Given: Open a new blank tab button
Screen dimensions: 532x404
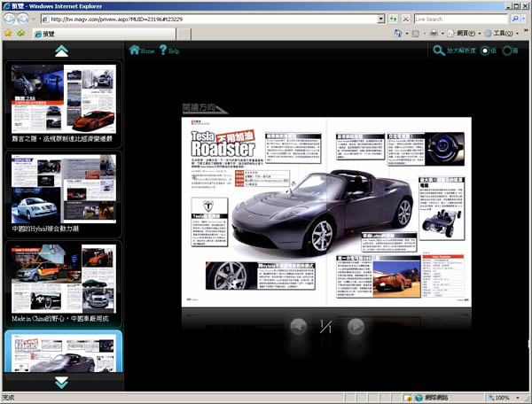Looking at the screenshot, I should [184, 34].
